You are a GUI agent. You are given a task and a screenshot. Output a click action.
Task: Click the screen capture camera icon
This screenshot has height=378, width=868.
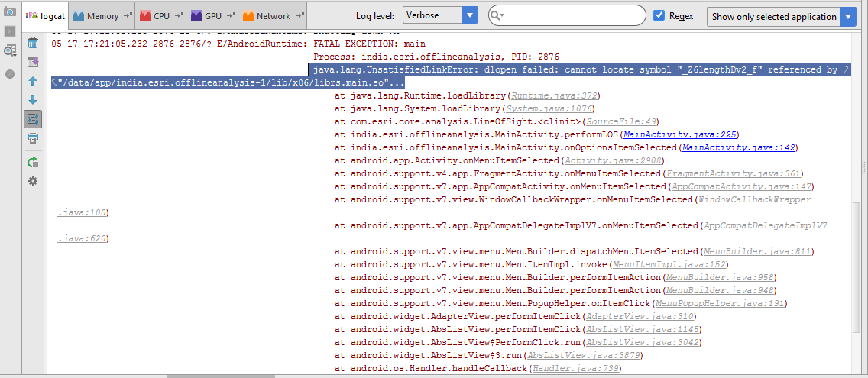pyautogui.click(x=9, y=11)
